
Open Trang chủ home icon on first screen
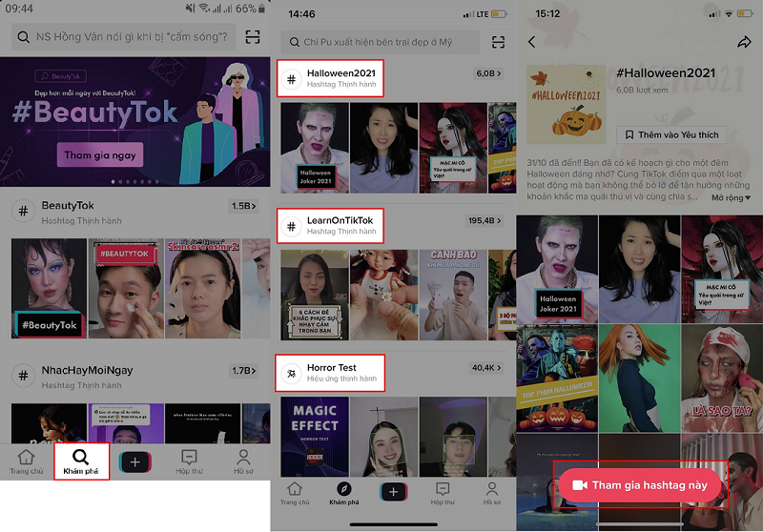pyautogui.click(x=27, y=462)
